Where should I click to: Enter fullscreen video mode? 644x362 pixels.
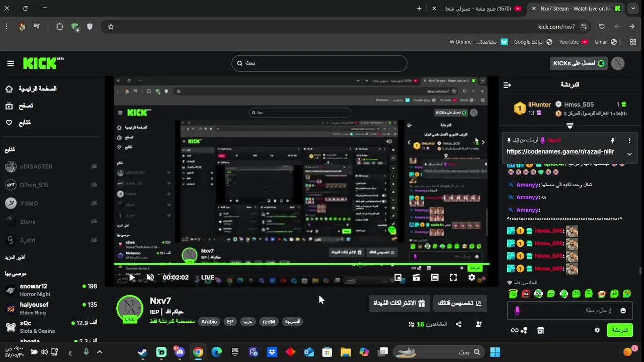(x=453, y=278)
